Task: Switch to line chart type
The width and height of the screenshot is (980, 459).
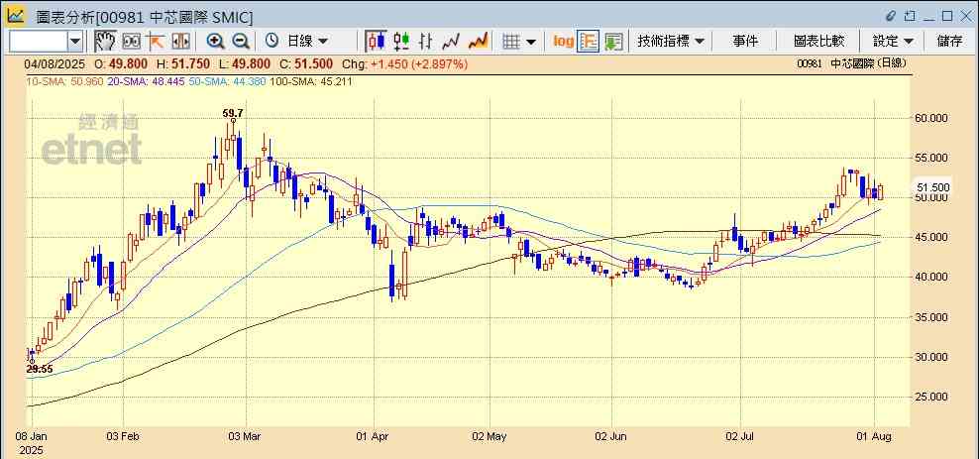Action: pyautogui.click(x=451, y=42)
